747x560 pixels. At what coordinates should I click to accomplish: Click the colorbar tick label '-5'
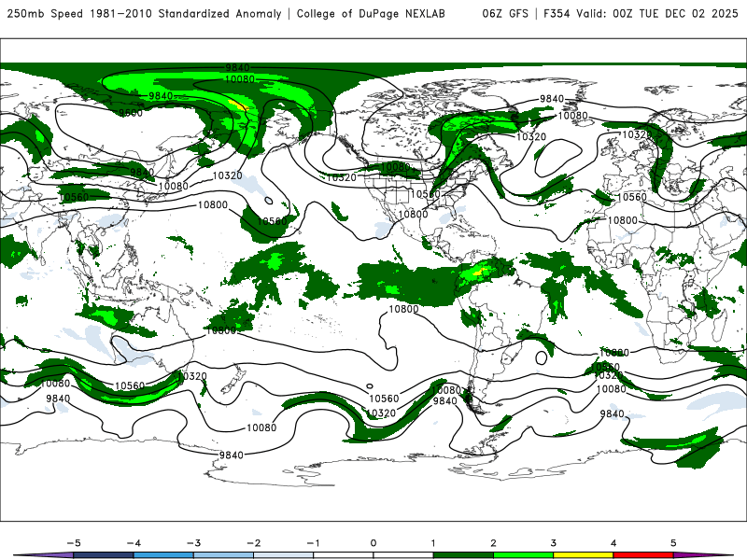coord(74,543)
